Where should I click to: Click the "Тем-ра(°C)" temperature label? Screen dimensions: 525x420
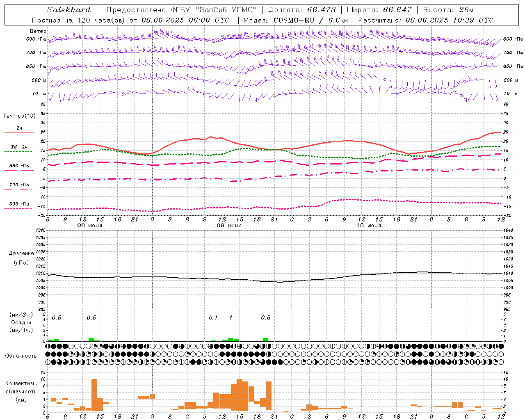(x=19, y=116)
